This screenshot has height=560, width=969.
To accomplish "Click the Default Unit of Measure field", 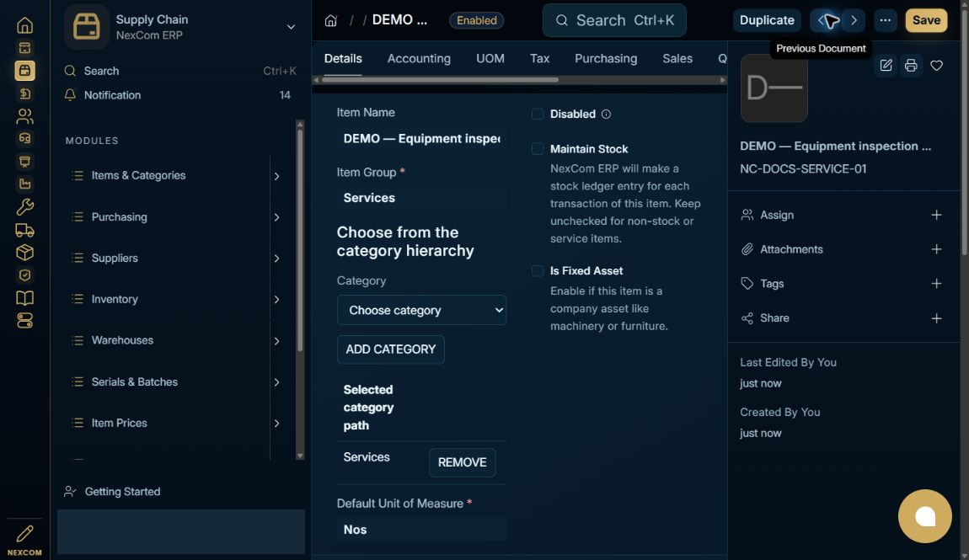I will pos(421,530).
